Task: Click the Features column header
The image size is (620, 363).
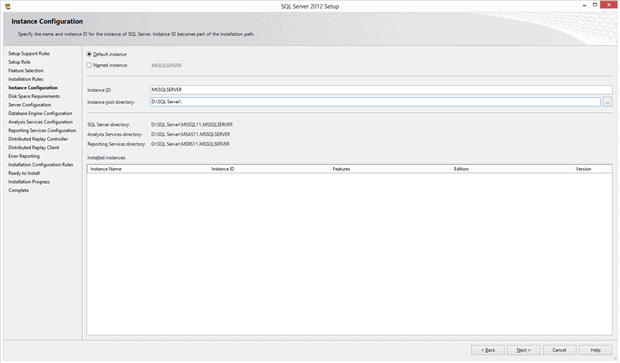Action: pyautogui.click(x=390, y=169)
